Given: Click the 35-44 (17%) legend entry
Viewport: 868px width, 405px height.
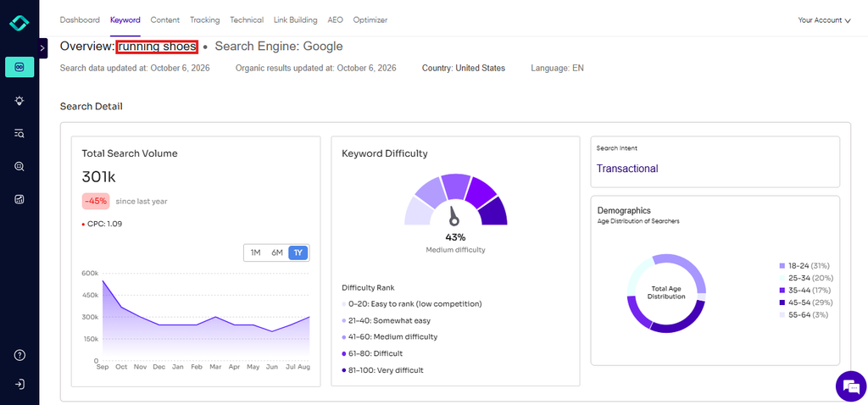Looking at the screenshot, I should (805, 290).
